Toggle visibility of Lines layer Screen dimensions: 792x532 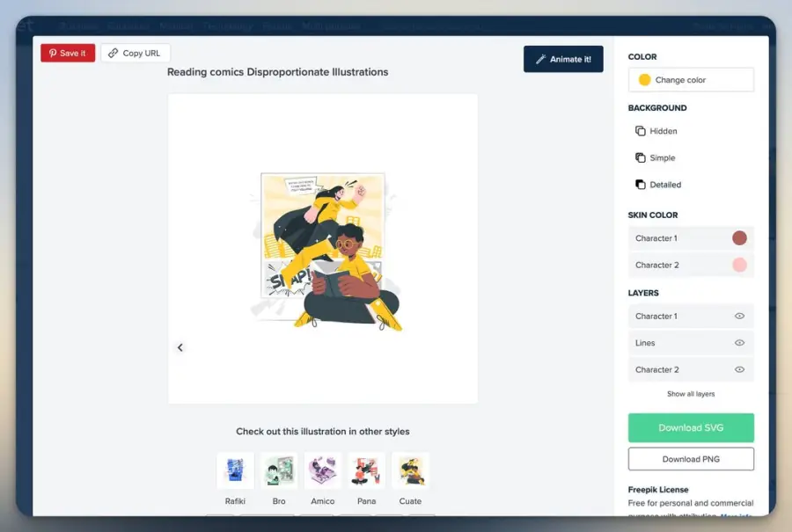(739, 343)
